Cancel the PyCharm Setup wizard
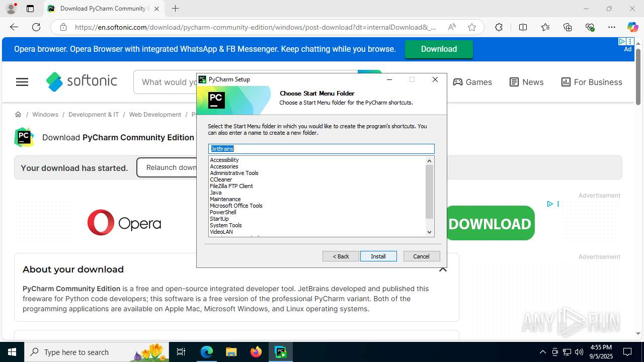Viewport: 644px width, 362px height. click(422, 256)
